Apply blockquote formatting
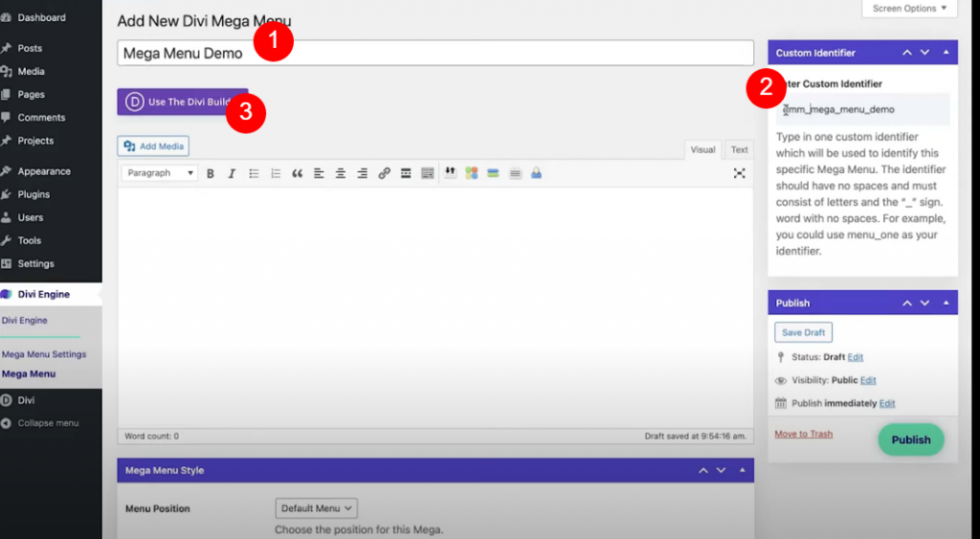 (x=297, y=174)
